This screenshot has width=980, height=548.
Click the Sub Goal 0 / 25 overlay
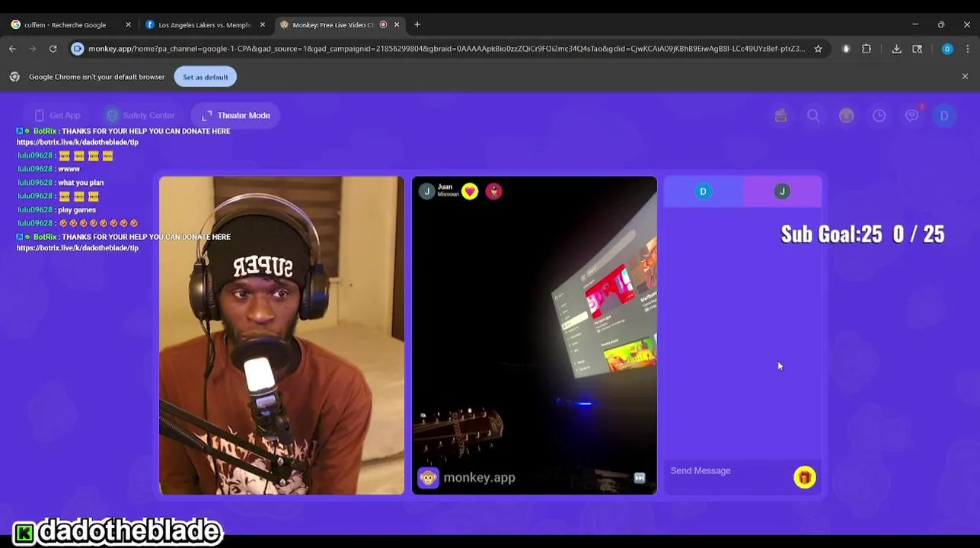[863, 234]
